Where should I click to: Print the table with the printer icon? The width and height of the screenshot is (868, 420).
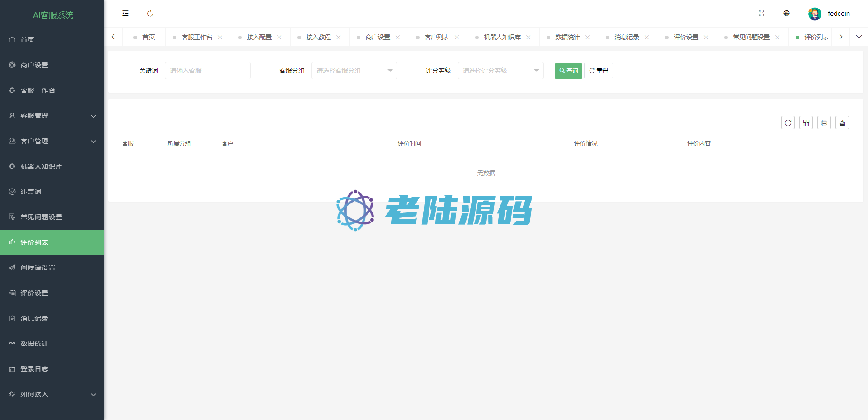pos(824,123)
